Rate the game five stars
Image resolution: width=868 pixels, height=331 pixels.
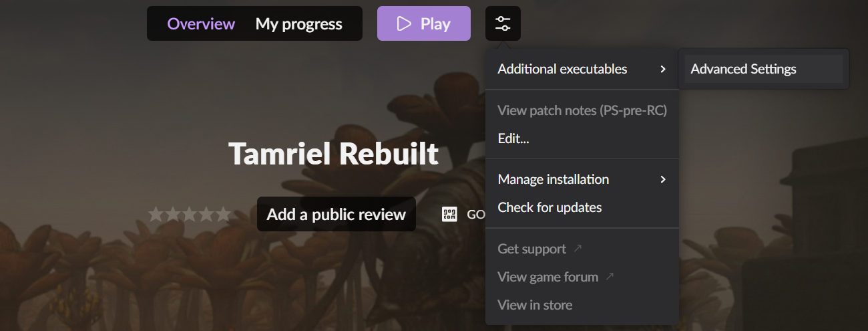[223, 214]
